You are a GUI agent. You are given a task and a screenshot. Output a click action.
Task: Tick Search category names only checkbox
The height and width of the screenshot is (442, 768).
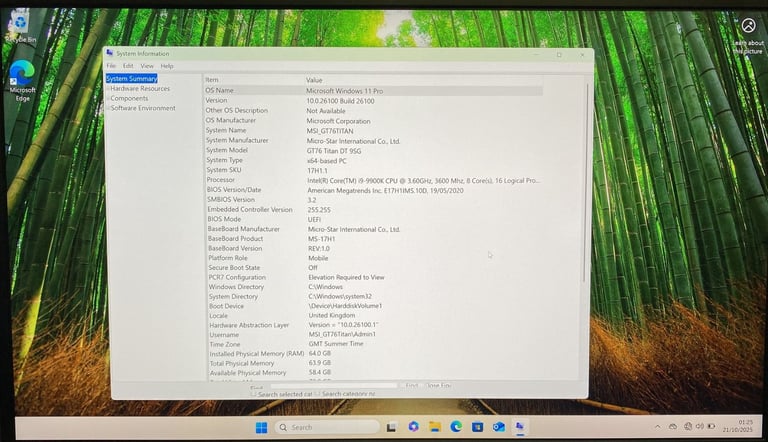(x=317, y=393)
